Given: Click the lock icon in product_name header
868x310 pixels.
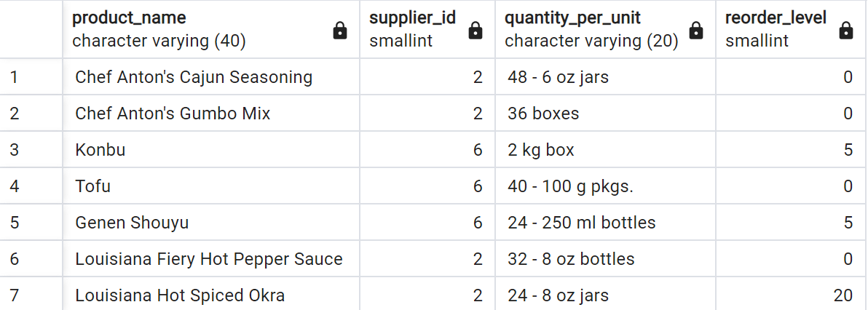Looking at the screenshot, I should [340, 31].
